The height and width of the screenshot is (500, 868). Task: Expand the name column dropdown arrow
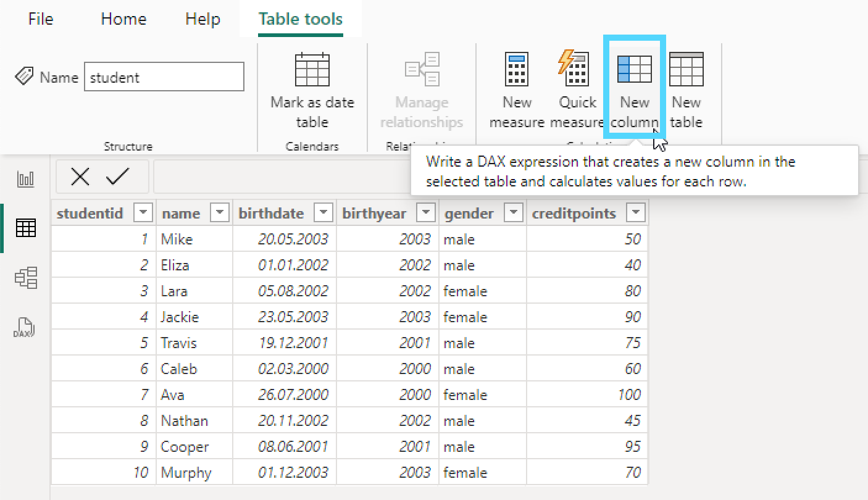pos(220,213)
